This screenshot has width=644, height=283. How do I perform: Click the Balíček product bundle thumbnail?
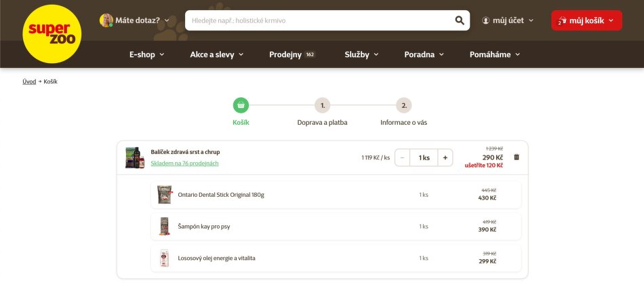click(135, 157)
